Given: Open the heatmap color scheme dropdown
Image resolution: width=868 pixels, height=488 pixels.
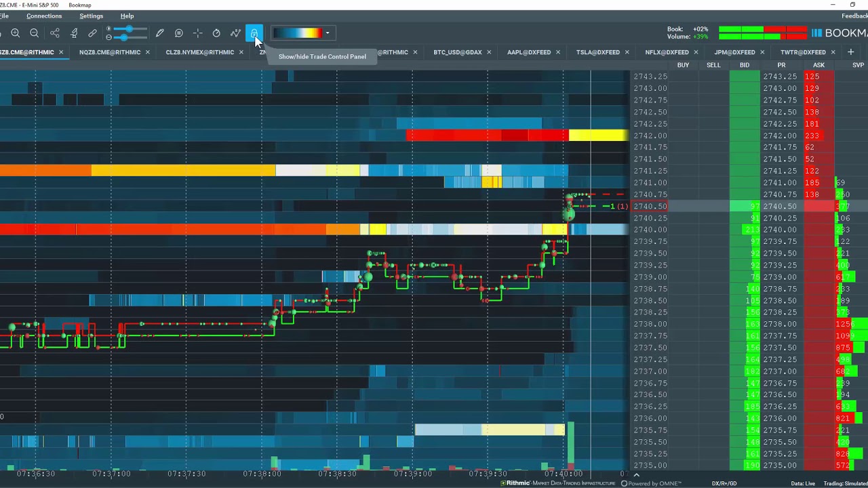Looking at the screenshot, I should [x=328, y=33].
